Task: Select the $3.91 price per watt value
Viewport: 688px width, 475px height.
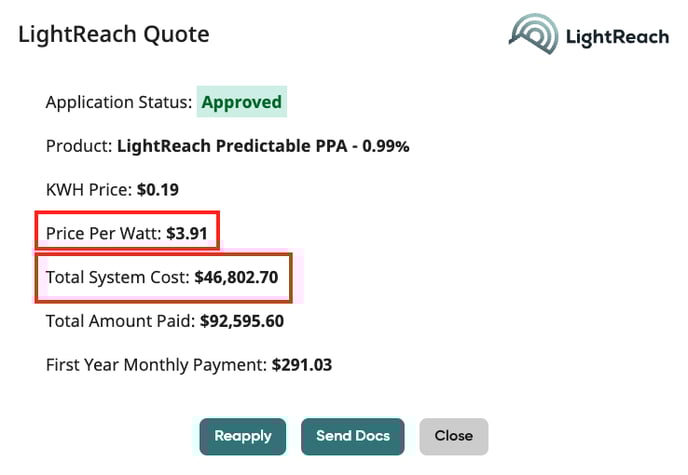Action: (x=187, y=233)
